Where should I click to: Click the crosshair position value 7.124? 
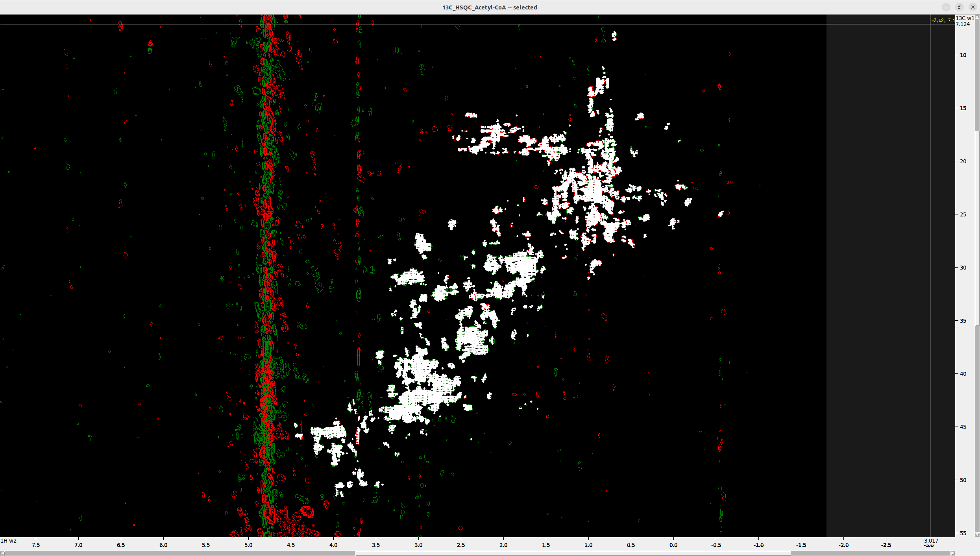(x=962, y=24)
